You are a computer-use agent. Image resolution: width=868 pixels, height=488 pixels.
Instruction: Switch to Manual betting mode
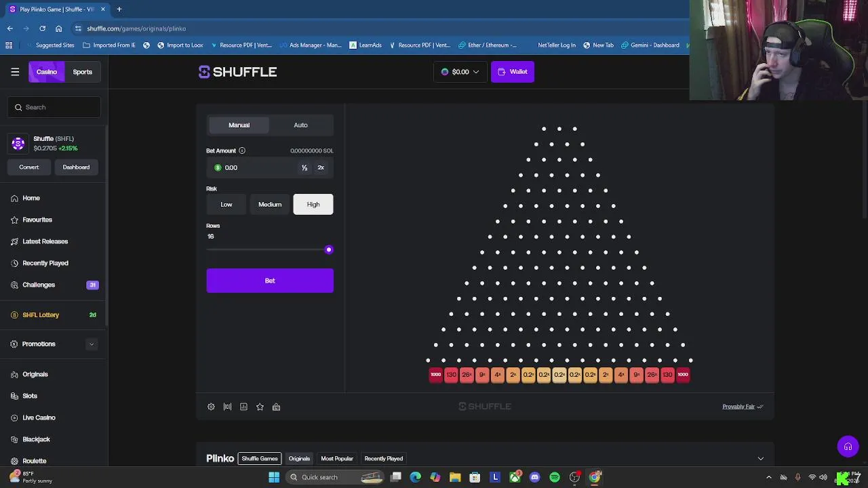239,125
